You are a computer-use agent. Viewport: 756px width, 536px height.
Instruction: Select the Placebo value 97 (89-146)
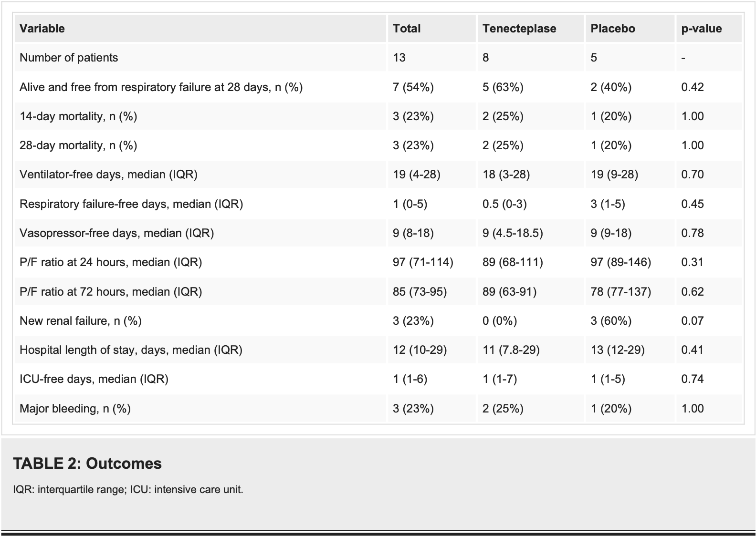(x=620, y=262)
